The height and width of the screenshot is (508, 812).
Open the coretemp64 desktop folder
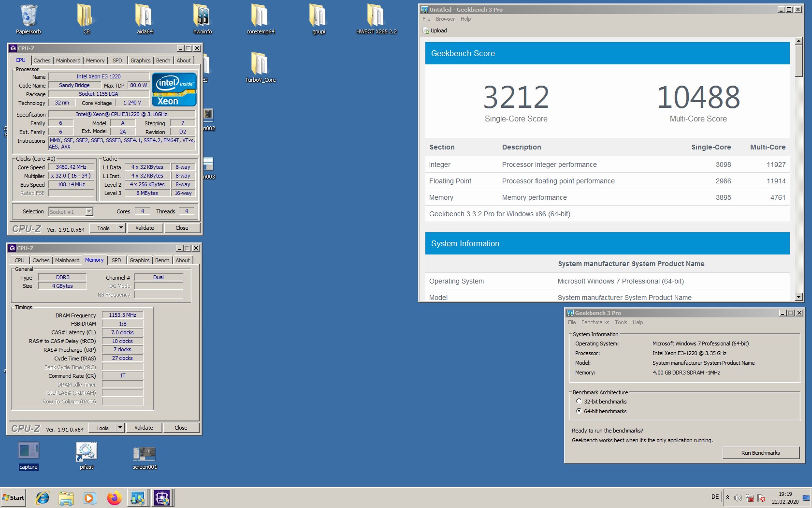coord(261,19)
